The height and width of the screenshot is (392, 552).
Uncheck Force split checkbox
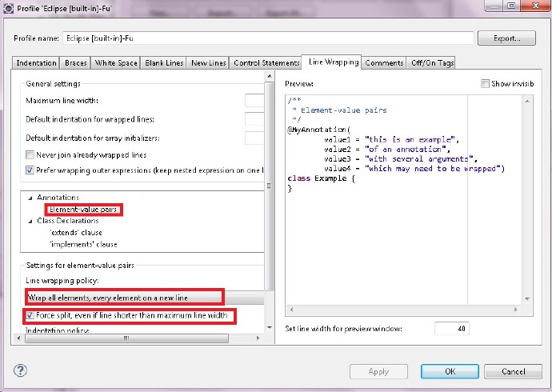(x=30, y=315)
